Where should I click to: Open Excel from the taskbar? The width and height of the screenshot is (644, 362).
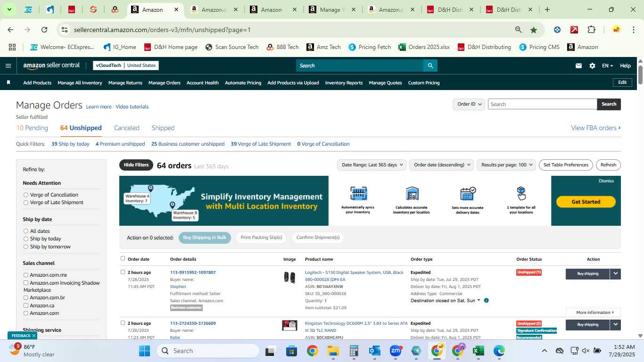[x=478, y=351]
